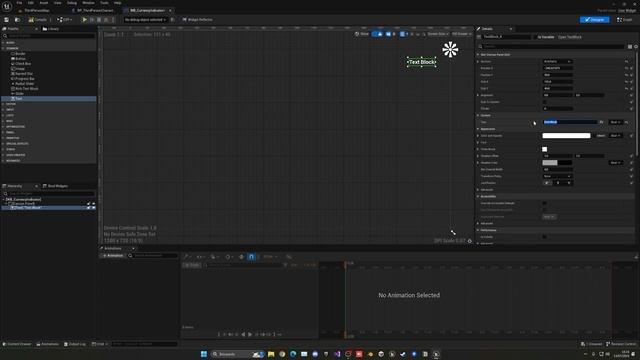Open the Window menu
The image size is (640, 360).
88,3
